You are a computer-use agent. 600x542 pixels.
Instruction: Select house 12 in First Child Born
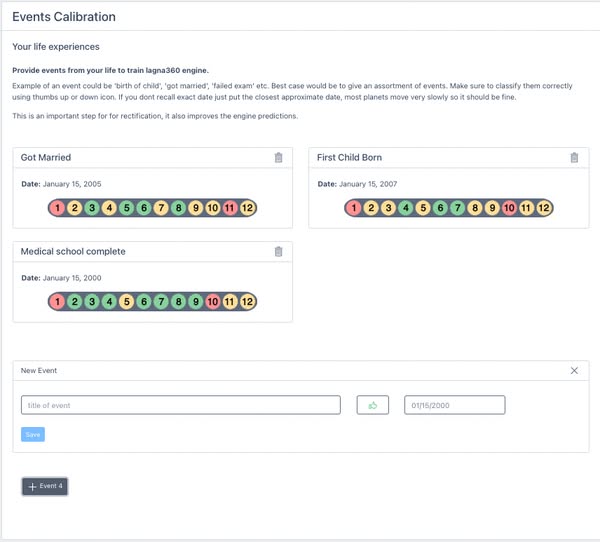(x=543, y=208)
